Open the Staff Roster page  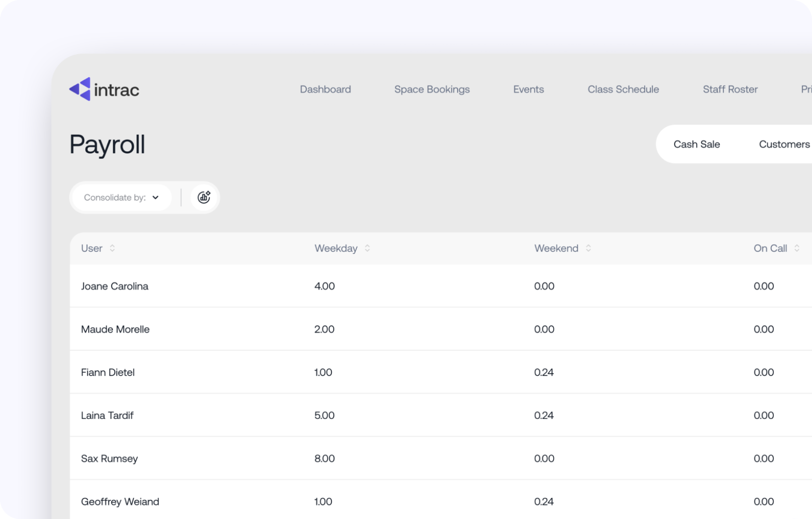pyautogui.click(x=730, y=89)
